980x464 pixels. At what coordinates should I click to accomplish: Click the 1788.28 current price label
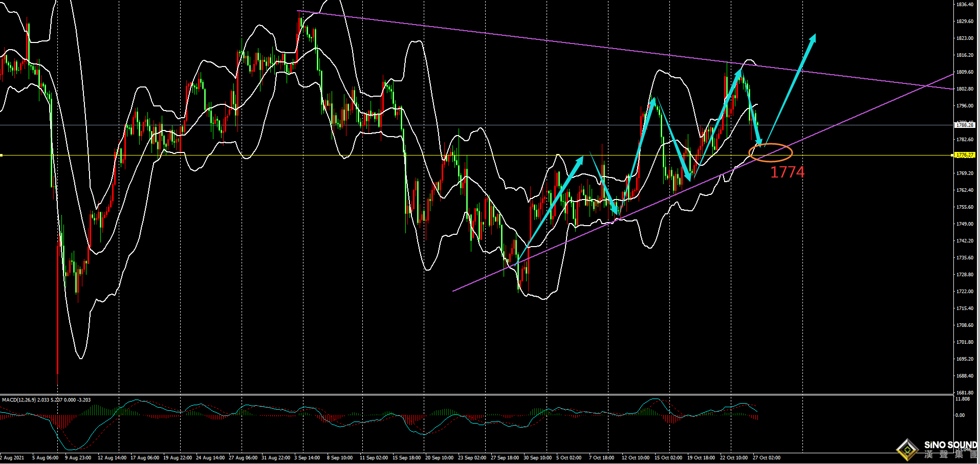(965, 125)
